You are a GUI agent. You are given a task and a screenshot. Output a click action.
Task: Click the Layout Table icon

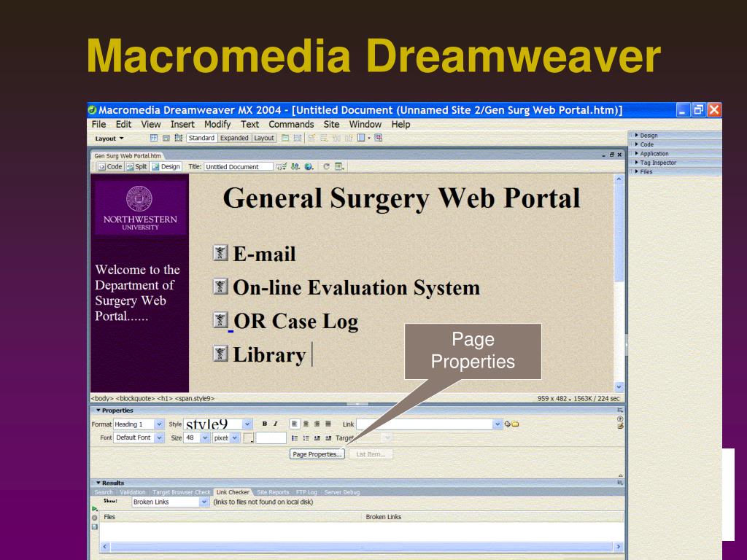(285, 138)
